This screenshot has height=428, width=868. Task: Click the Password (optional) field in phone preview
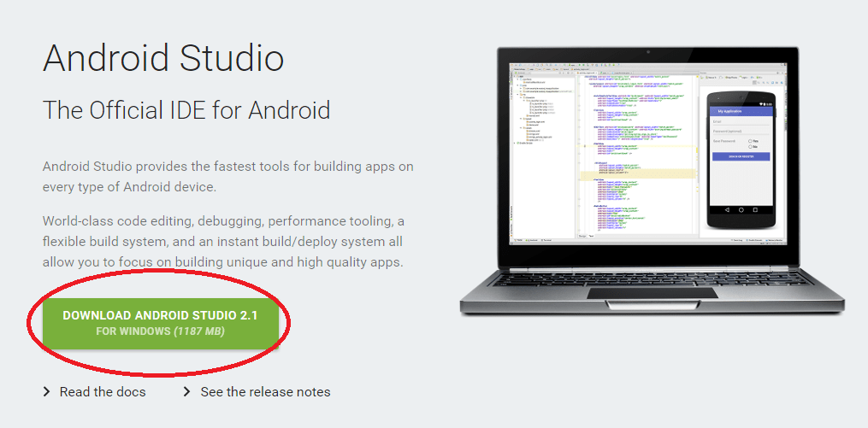(741, 132)
